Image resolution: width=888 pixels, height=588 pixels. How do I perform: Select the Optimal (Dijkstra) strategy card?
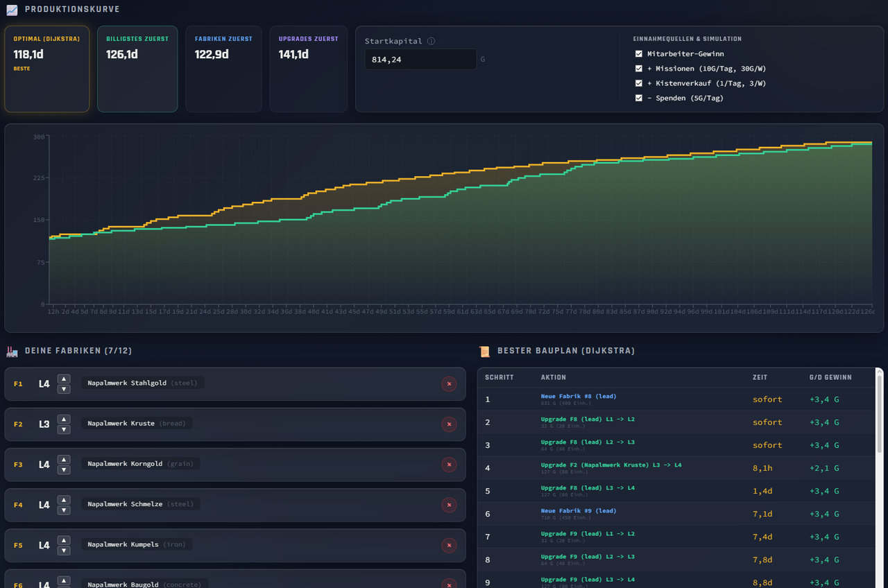pos(47,69)
